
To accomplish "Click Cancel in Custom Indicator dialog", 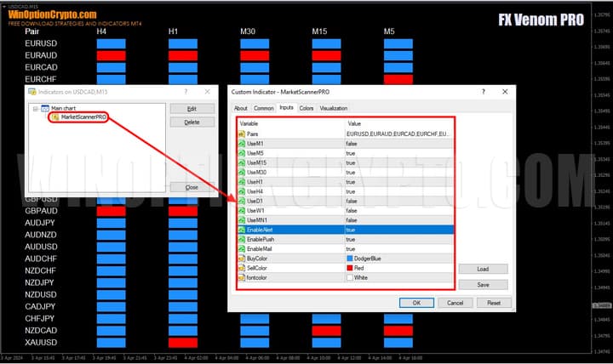I will click(x=455, y=303).
